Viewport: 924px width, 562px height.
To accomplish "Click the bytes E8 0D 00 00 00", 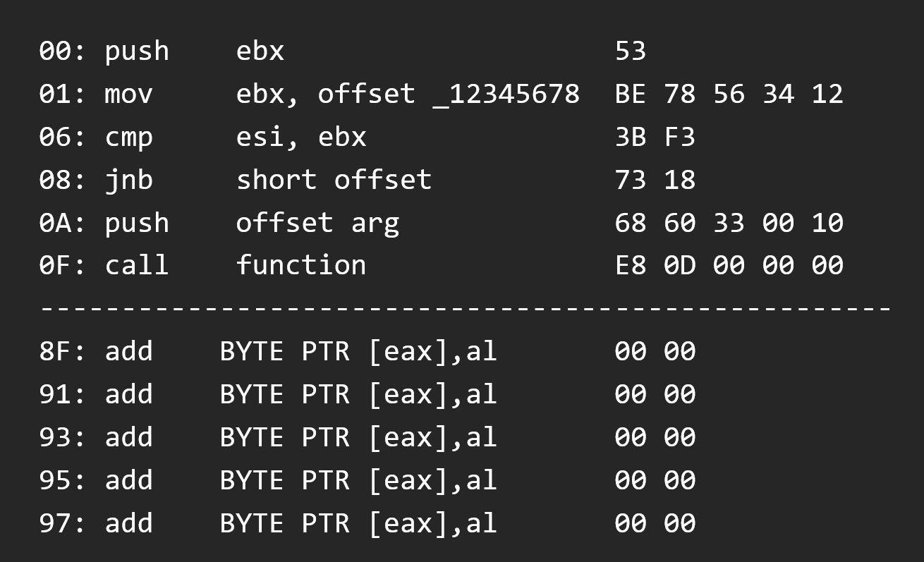I will coord(729,265).
